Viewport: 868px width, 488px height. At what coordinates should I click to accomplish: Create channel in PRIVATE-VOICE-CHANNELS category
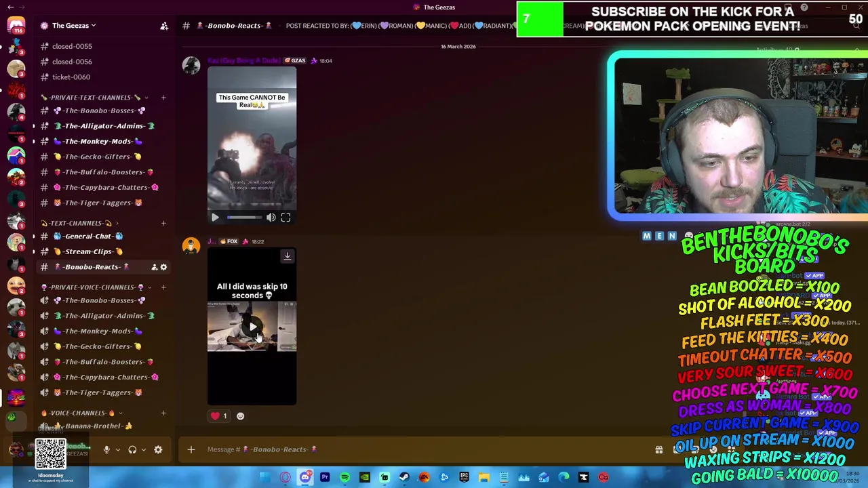163,287
